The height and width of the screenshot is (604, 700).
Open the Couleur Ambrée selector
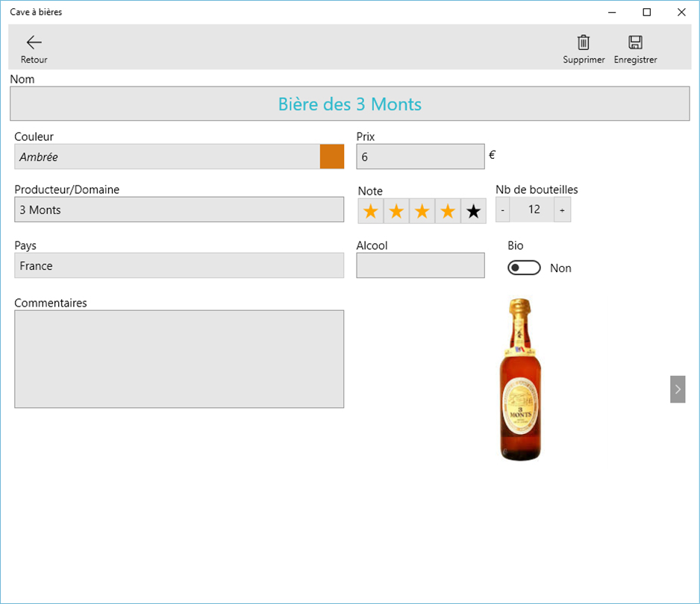(179, 157)
